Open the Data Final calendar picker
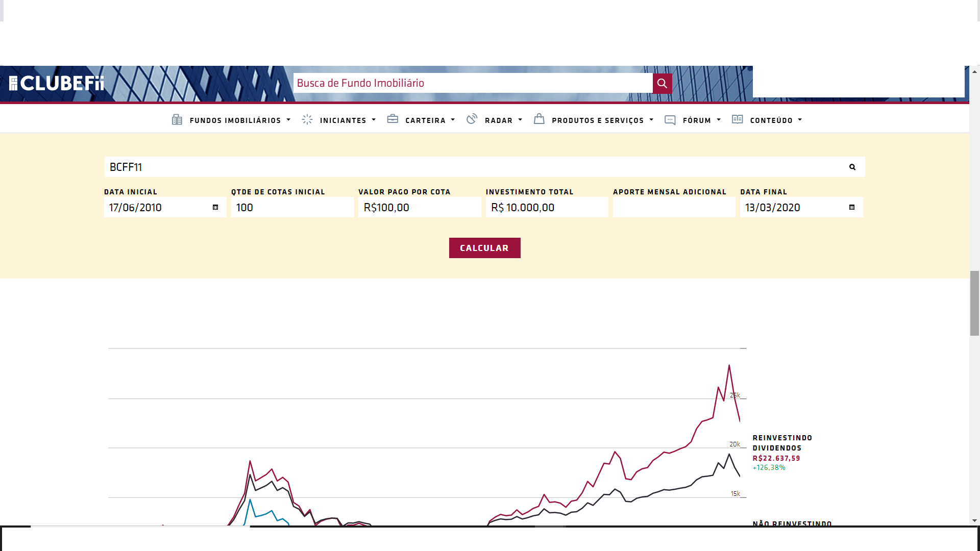Screen dimensions: 980x551 coord(852,207)
